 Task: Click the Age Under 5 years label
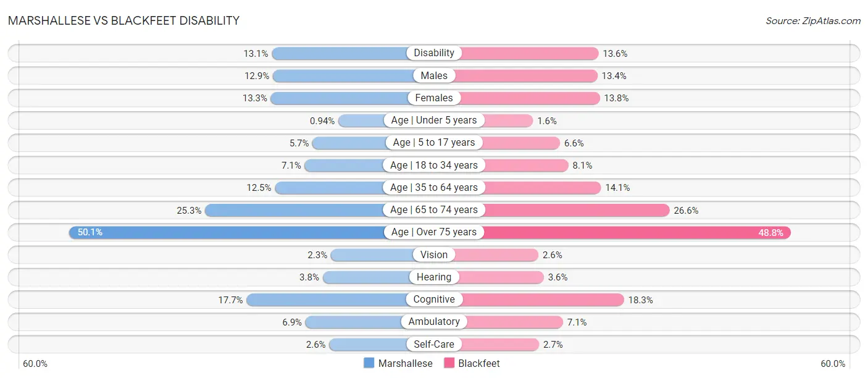[x=434, y=120]
